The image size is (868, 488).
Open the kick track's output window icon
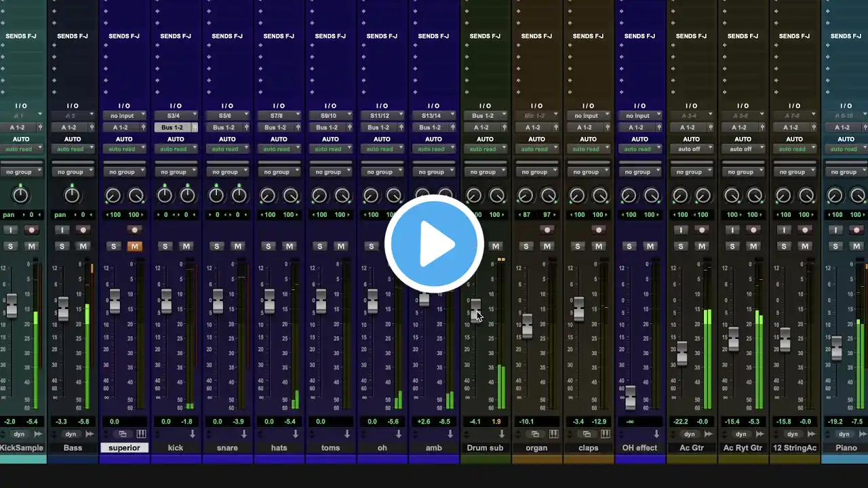pyautogui.click(x=195, y=127)
